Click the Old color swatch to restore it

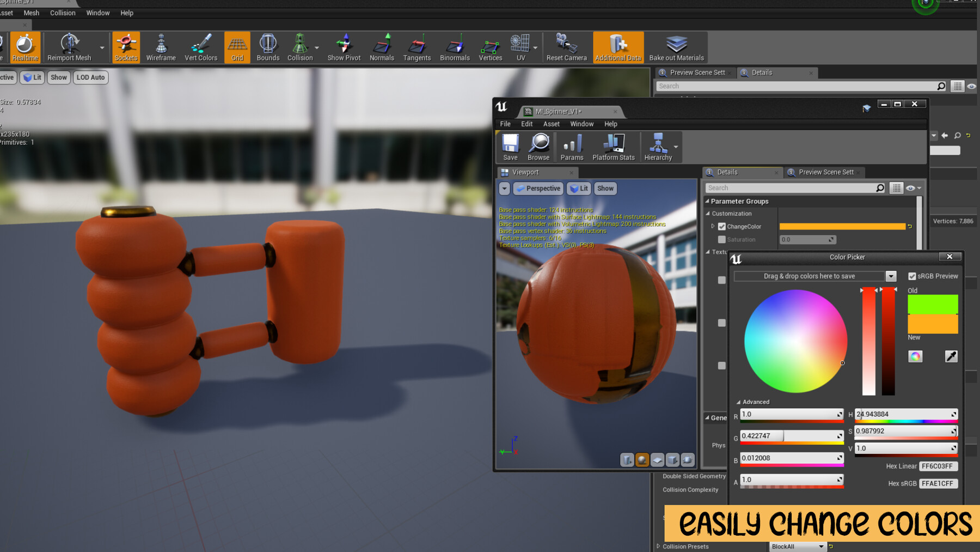point(932,304)
